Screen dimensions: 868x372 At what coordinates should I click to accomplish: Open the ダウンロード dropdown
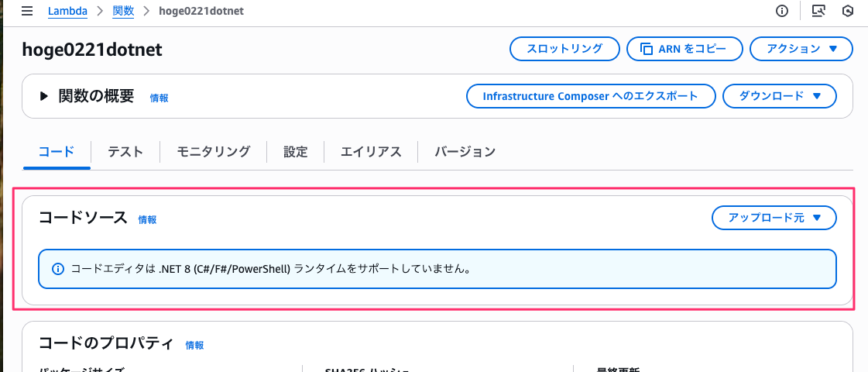(780, 96)
